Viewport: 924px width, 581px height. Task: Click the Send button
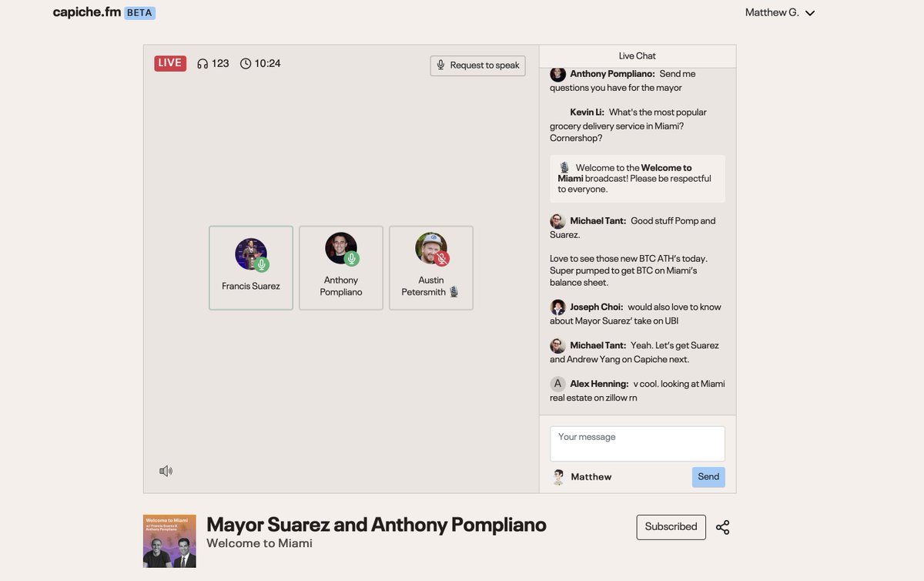click(x=708, y=477)
